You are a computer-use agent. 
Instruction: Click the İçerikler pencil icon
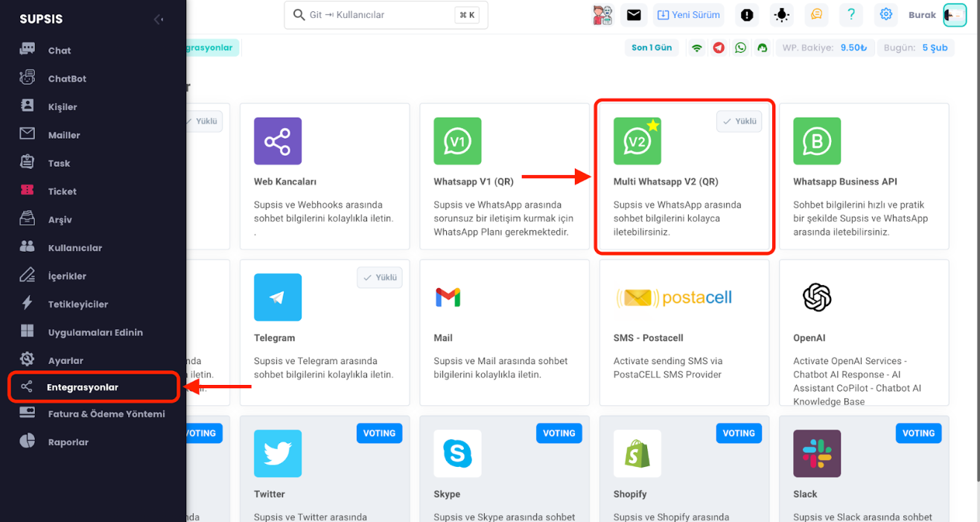tap(28, 275)
